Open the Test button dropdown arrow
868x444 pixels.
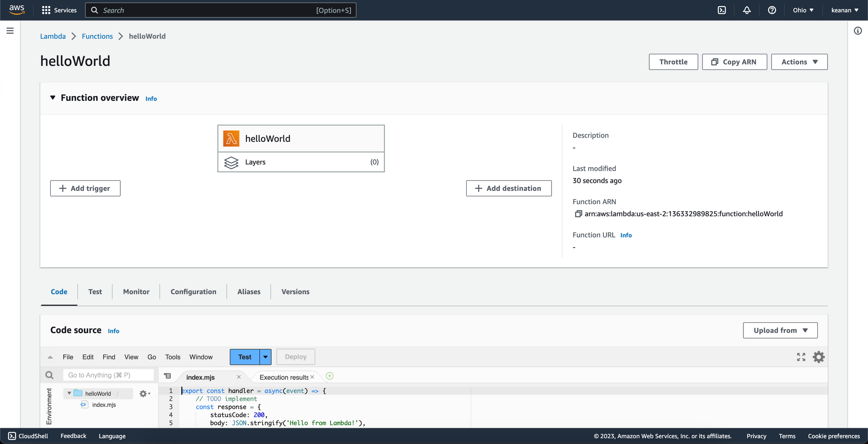265,357
